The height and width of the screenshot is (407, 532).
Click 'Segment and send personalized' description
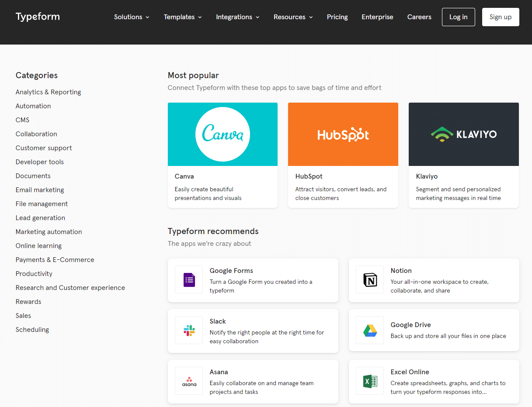(x=459, y=194)
